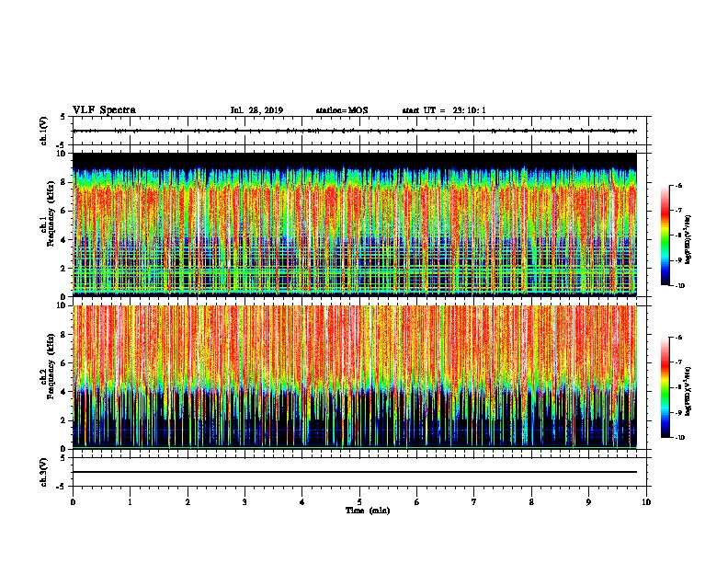728x563 pixels.
Task: Click the "-10" label on the ch.2 colorbar
Action: point(679,438)
